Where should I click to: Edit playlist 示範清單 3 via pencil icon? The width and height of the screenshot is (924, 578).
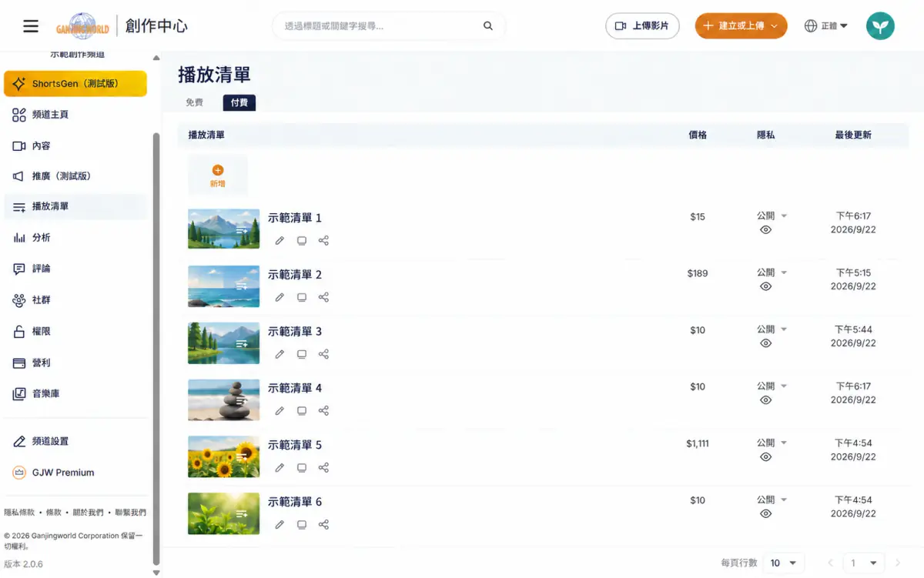[280, 354]
